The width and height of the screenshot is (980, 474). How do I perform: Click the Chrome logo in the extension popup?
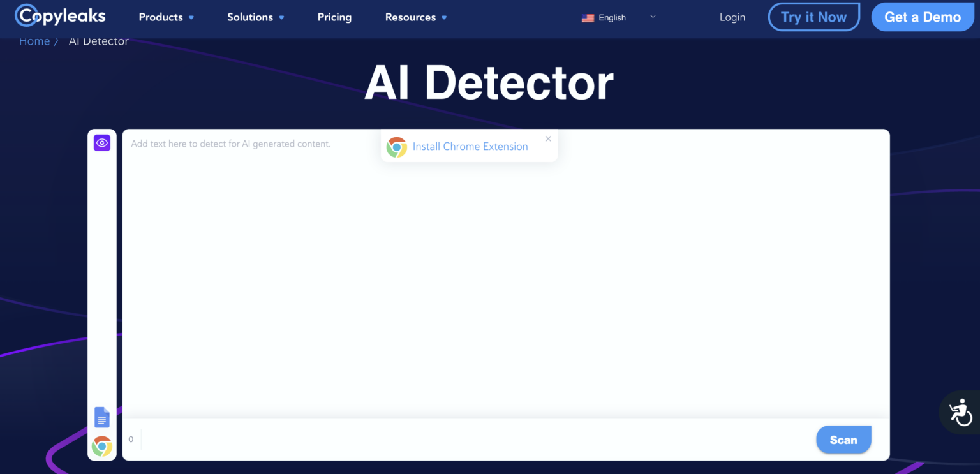pyautogui.click(x=397, y=147)
